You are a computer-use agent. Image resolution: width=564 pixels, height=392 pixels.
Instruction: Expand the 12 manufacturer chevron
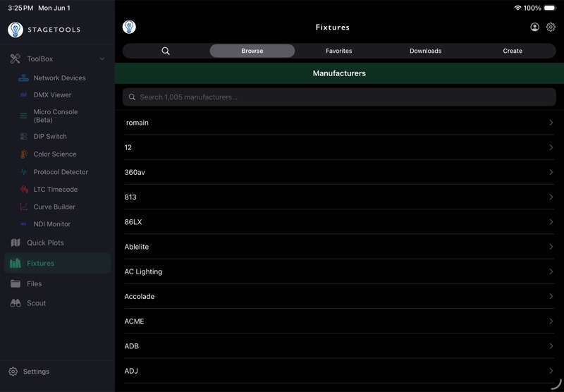click(x=551, y=147)
